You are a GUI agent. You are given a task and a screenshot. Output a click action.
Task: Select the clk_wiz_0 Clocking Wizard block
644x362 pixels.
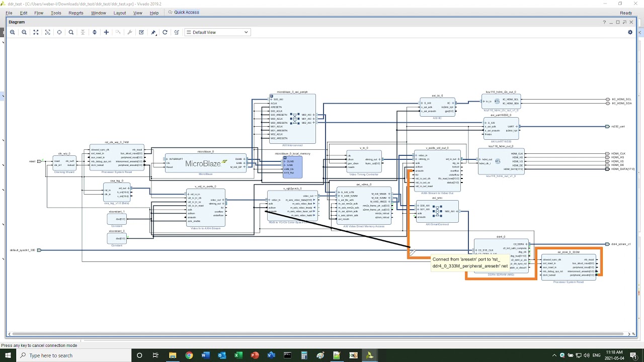64,163
